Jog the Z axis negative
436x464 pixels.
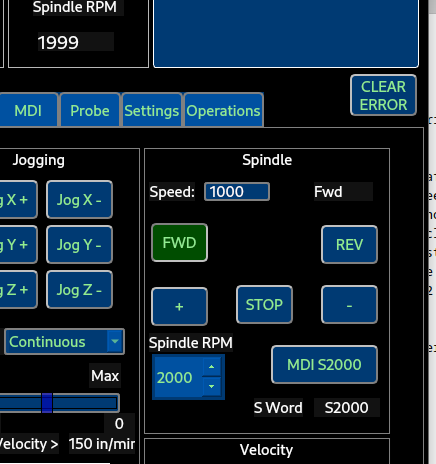pos(79,290)
